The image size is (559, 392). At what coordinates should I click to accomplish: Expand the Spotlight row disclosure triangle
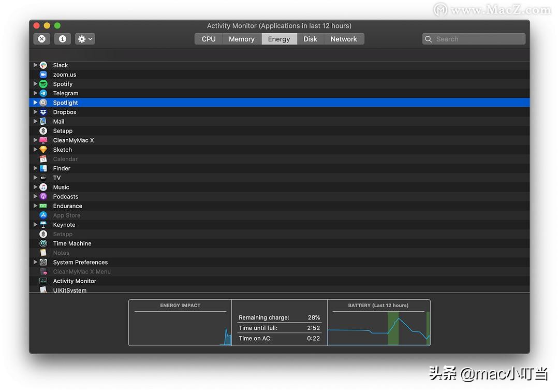pos(34,103)
